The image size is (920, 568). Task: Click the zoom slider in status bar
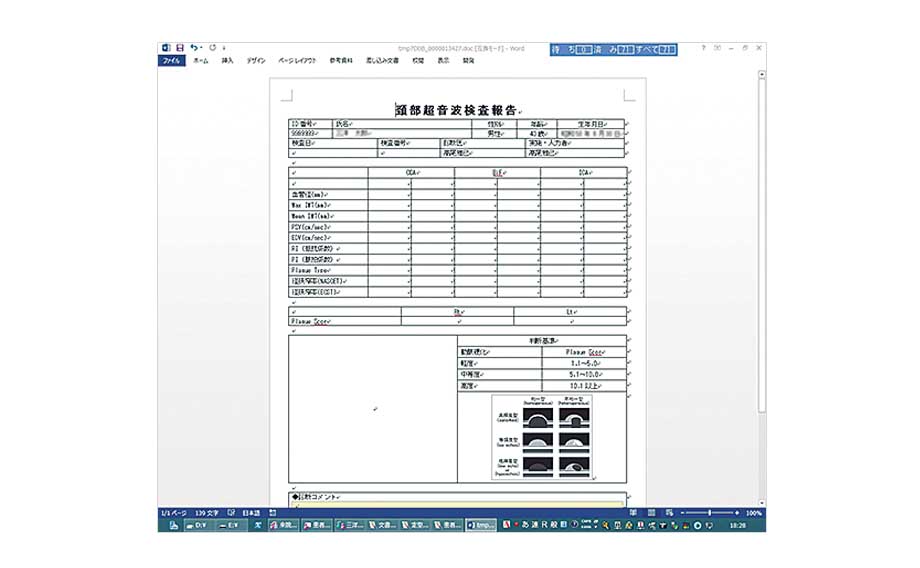(x=710, y=513)
